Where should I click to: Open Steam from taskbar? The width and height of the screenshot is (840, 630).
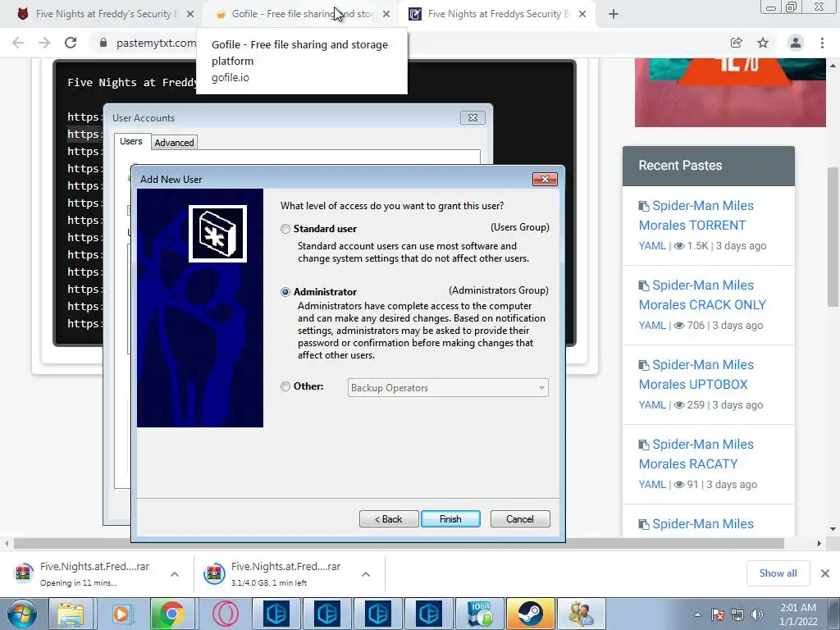click(x=531, y=614)
